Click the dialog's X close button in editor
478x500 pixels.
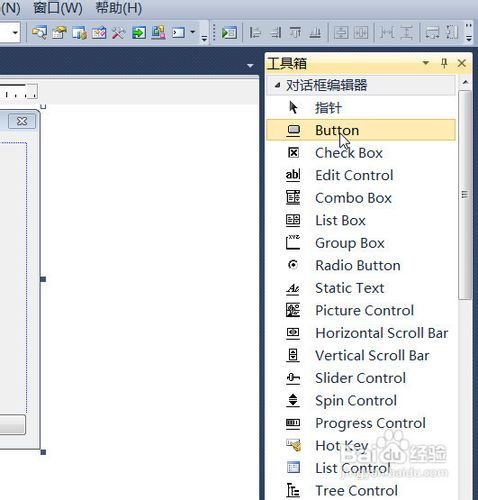22,121
